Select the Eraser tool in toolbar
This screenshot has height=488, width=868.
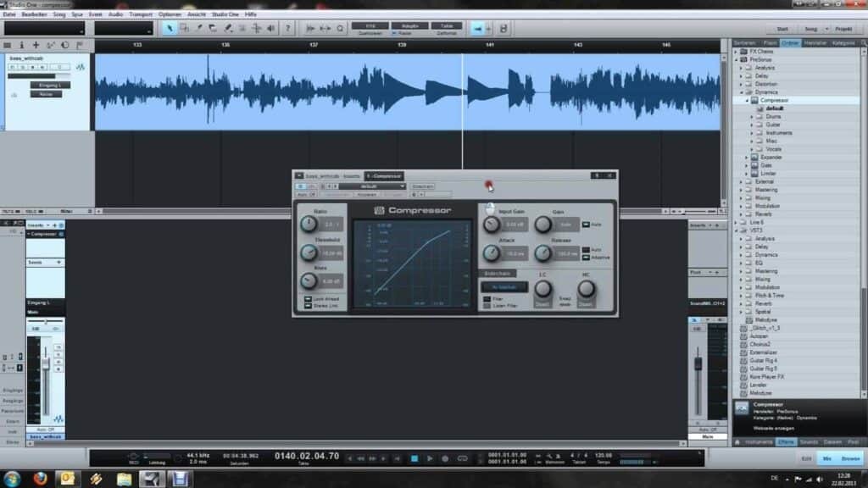tap(213, 28)
